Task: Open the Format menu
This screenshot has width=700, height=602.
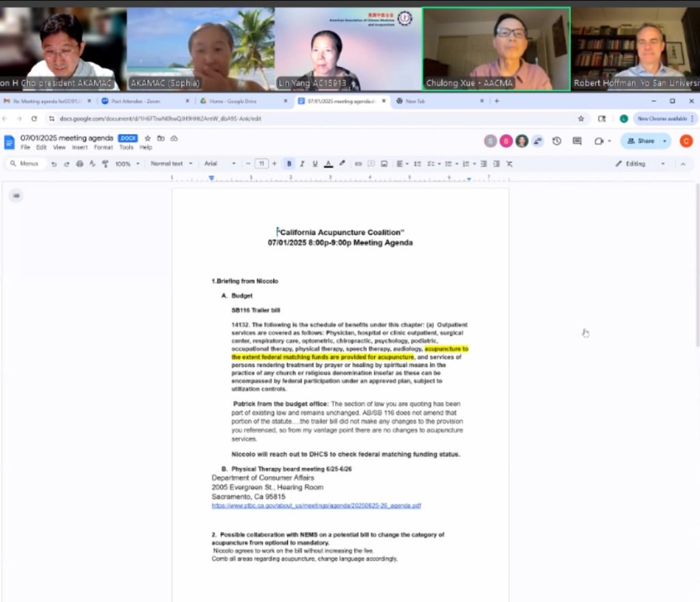Action: tap(103, 148)
